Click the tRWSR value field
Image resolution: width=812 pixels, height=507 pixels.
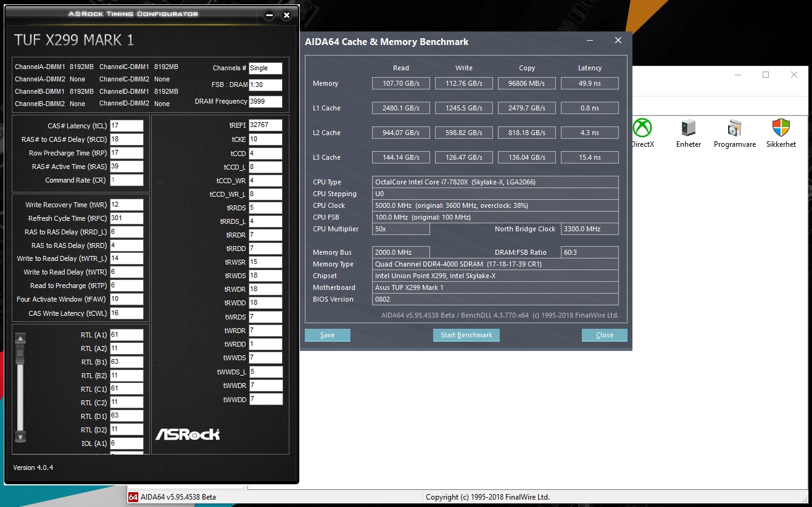(265, 262)
